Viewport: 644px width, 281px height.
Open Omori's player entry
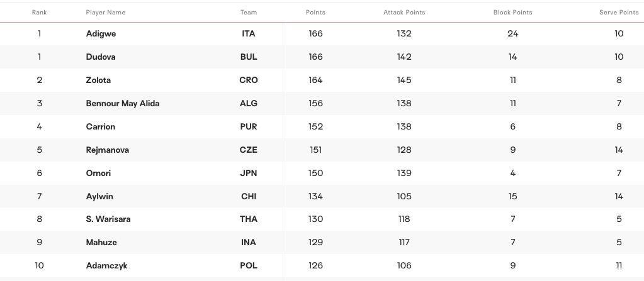point(98,174)
